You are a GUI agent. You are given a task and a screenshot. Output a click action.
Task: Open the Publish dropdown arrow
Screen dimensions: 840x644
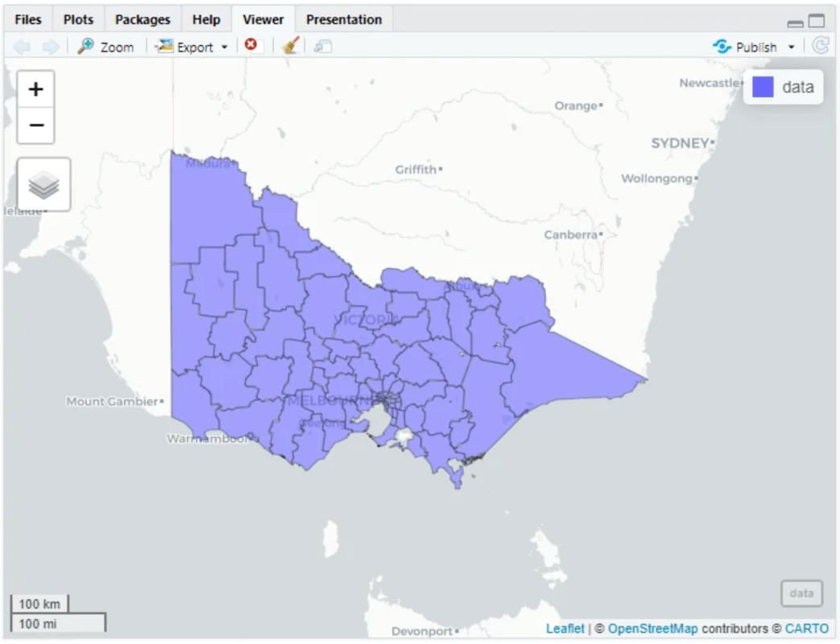791,47
